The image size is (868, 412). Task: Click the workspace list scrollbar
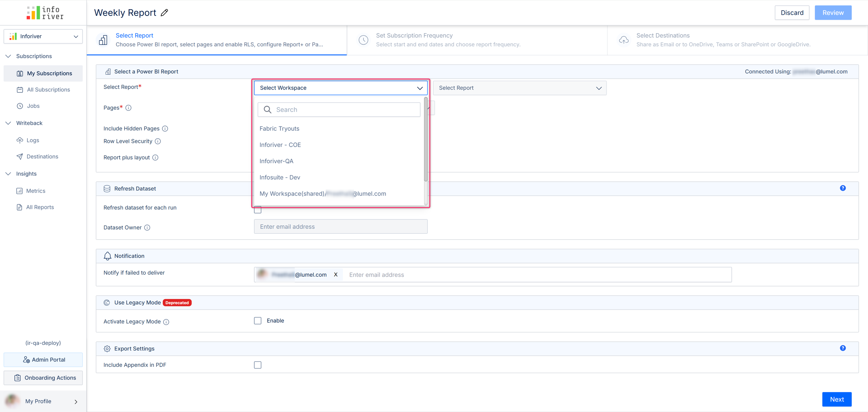[x=426, y=139]
